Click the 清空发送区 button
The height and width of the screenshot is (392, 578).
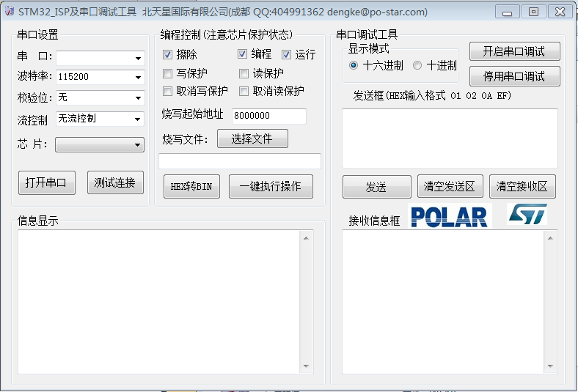point(450,187)
